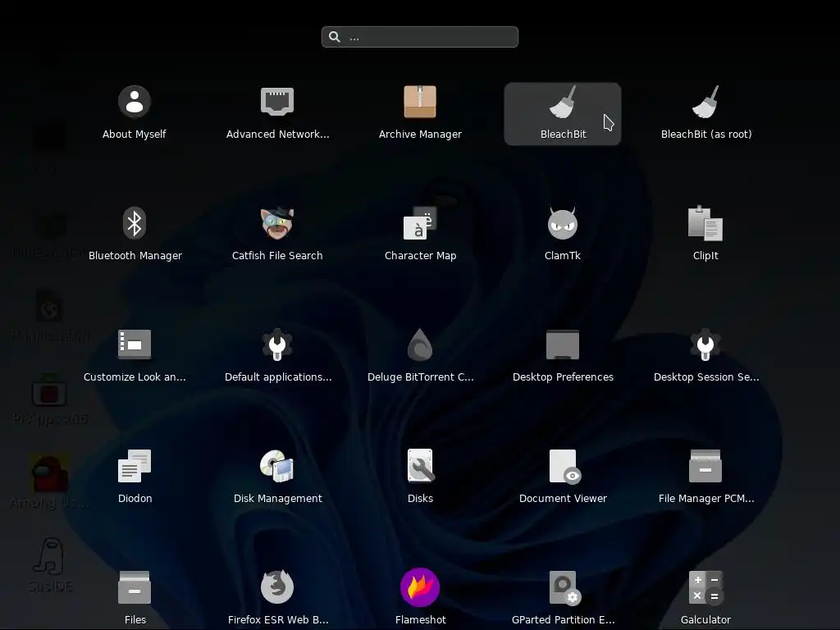The width and height of the screenshot is (840, 630).
Task: Launch Diodon clipboard app
Action: [x=134, y=477]
